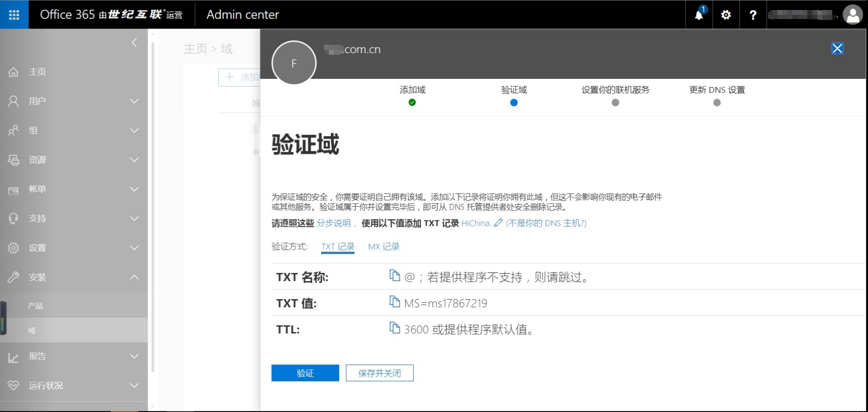
Task: Click the 设置你的联机服务 step dot
Action: pyautogui.click(x=615, y=102)
